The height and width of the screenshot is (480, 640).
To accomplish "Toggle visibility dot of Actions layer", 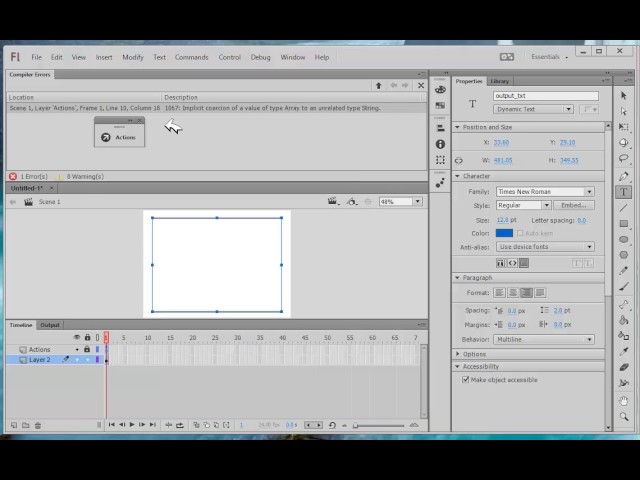I will [77, 350].
